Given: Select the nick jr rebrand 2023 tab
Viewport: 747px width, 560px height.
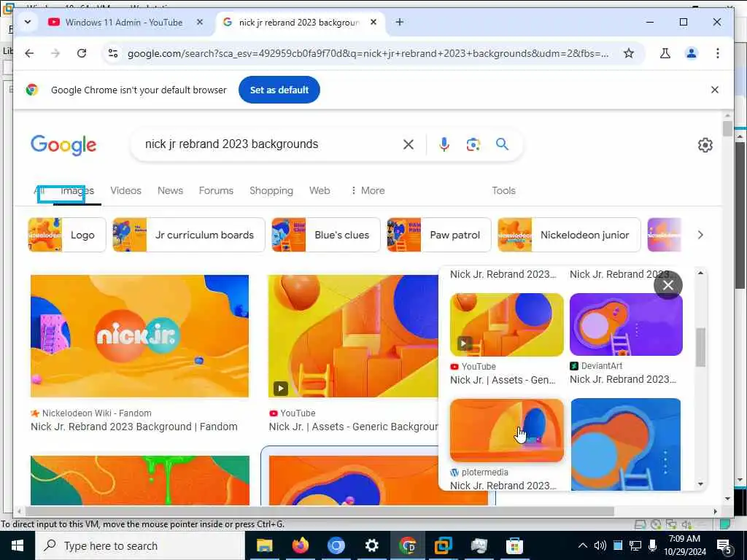Looking at the screenshot, I should tap(299, 23).
